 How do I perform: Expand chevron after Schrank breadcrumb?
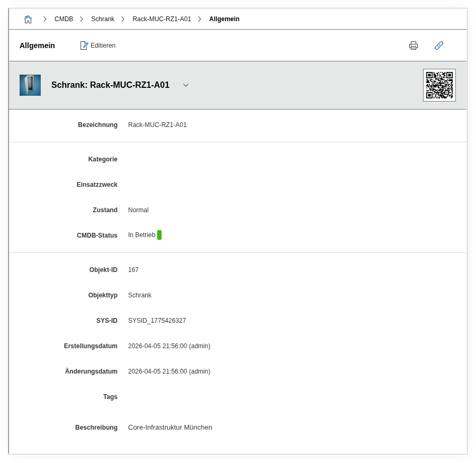point(123,19)
